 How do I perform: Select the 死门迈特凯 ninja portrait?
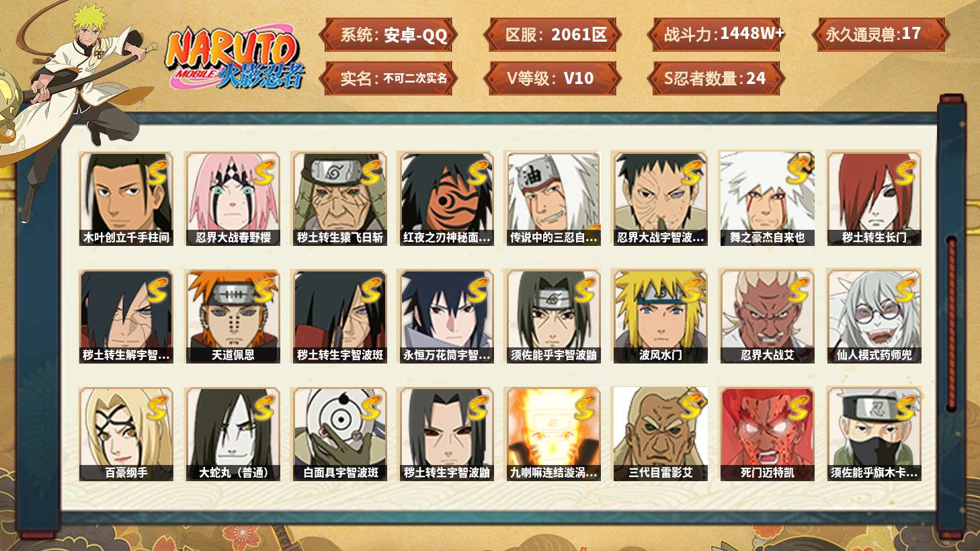click(x=767, y=434)
